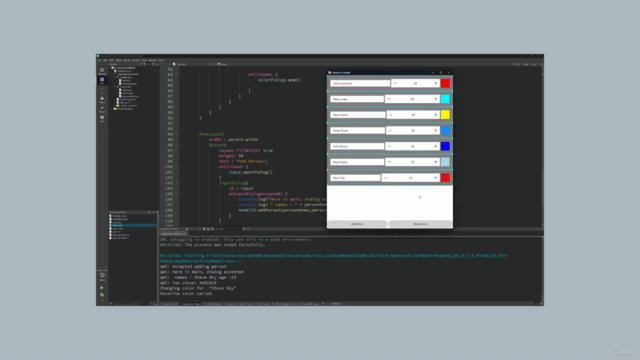Select the highlighted file in Open Documents
This screenshot has width=640, height=360.
tap(133, 225)
